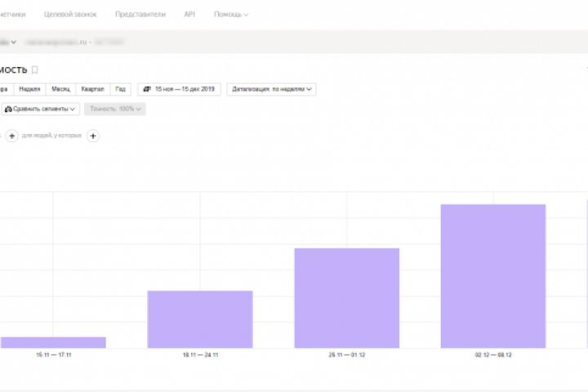Expand the Сравнить сегменты dropdown
Image resolution: width=588 pixels, height=392 pixels.
40,109
